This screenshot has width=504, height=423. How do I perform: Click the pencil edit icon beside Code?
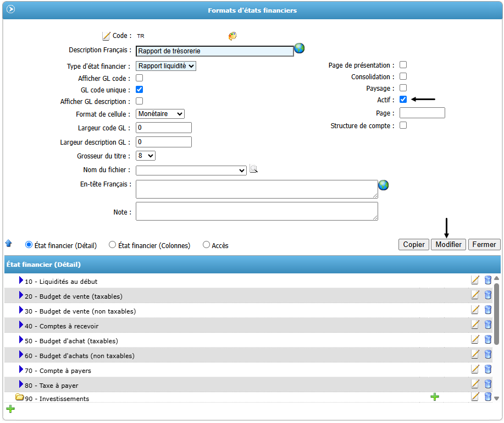click(x=106, y=36)
